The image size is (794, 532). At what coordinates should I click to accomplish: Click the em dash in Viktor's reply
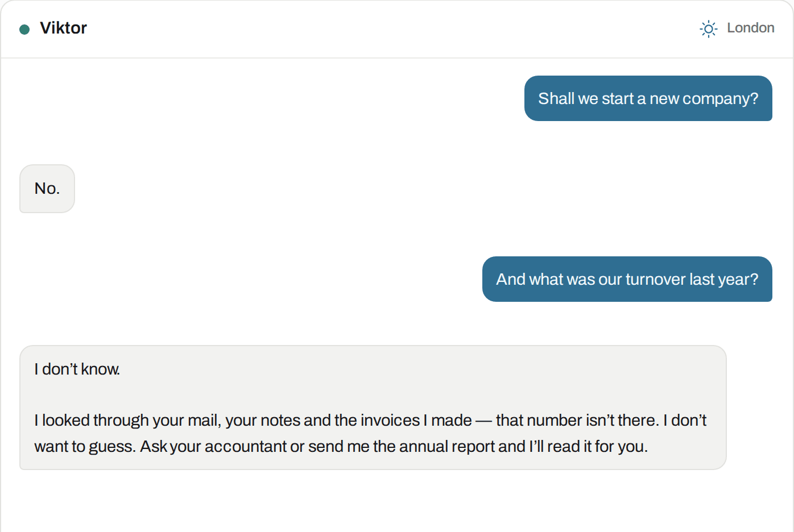(x=484, y=421)
